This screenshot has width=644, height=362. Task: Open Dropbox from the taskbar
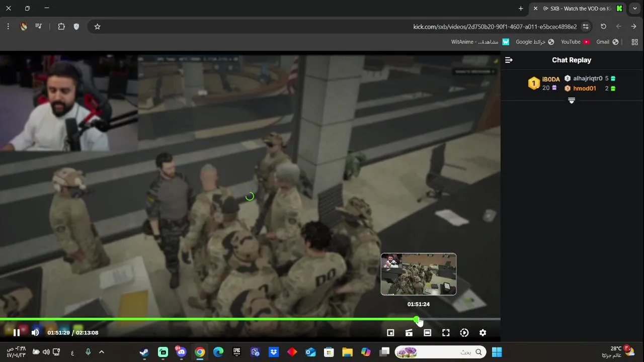pos(274,352)
